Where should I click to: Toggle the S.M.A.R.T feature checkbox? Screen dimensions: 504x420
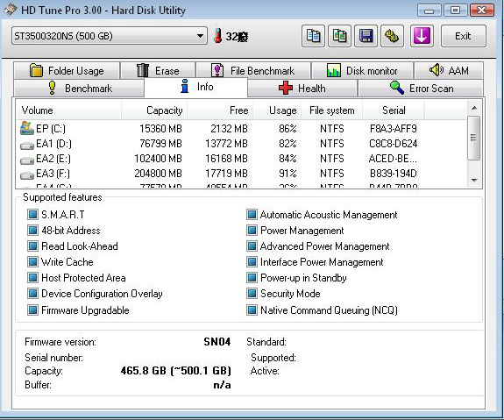[32, 214]
